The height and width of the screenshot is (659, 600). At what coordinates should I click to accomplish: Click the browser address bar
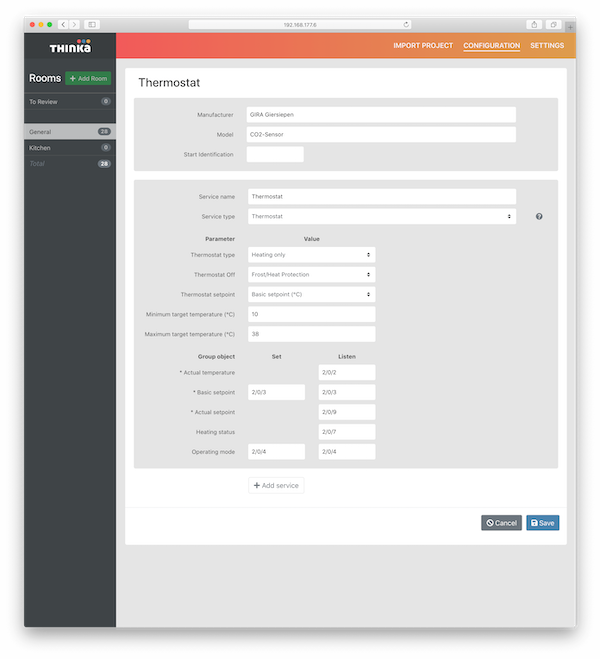(x=300, y=24)
